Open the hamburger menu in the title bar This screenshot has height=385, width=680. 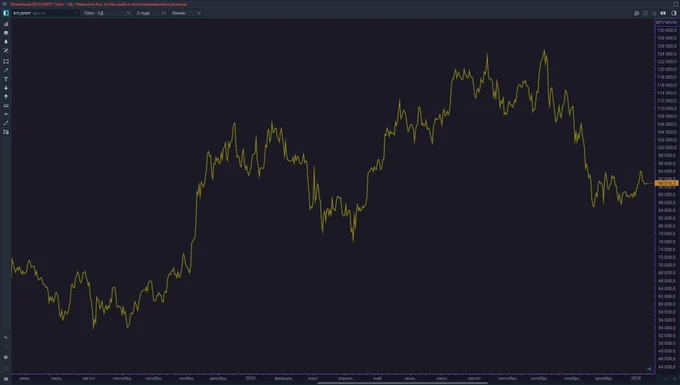(4, 4)
